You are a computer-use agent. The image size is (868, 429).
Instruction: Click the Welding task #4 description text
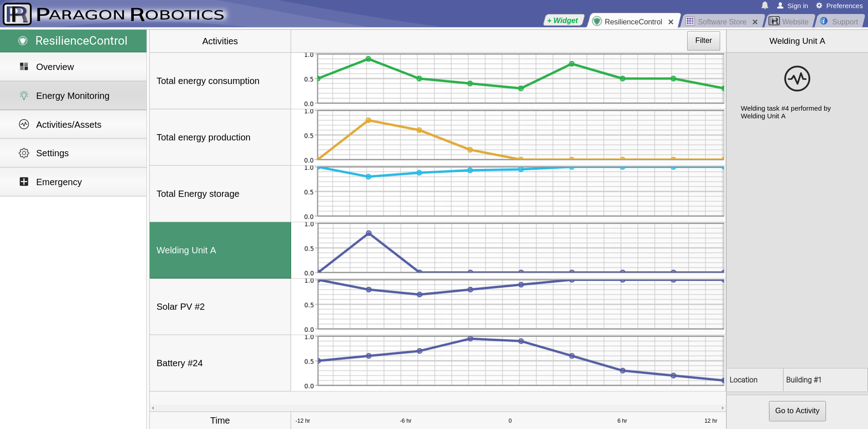(786, 112)
